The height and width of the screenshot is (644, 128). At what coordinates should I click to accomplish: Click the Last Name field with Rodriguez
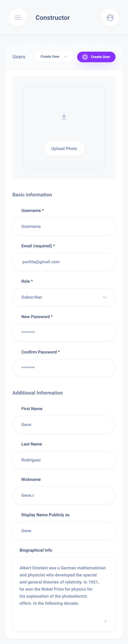point(64,460)
